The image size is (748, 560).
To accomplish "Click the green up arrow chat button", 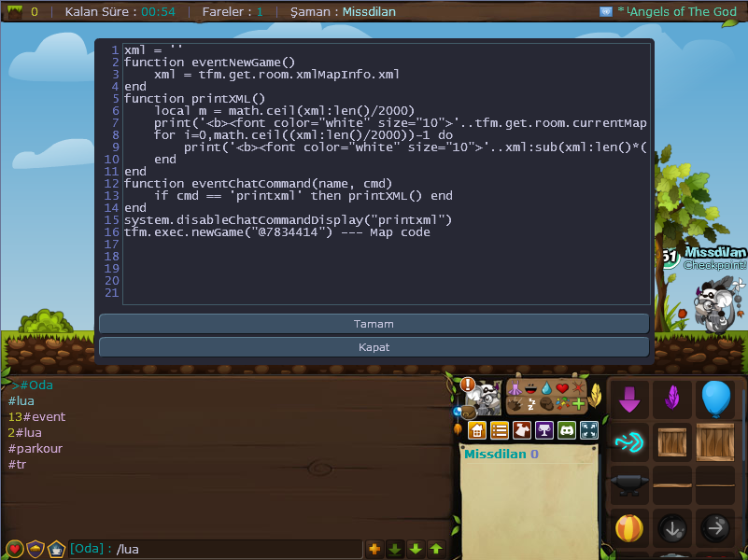I will [436, 549].
